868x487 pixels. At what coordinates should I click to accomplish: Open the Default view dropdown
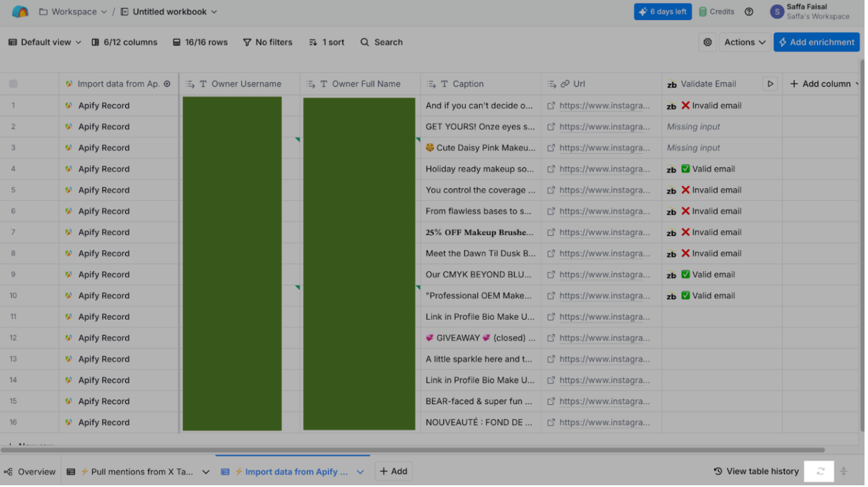[45, 42]
